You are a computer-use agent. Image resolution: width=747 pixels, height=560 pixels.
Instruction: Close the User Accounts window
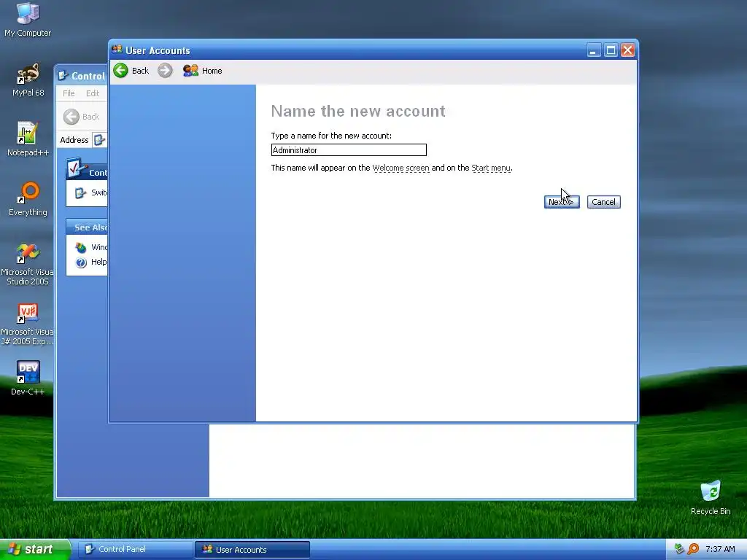pos(628,50)
